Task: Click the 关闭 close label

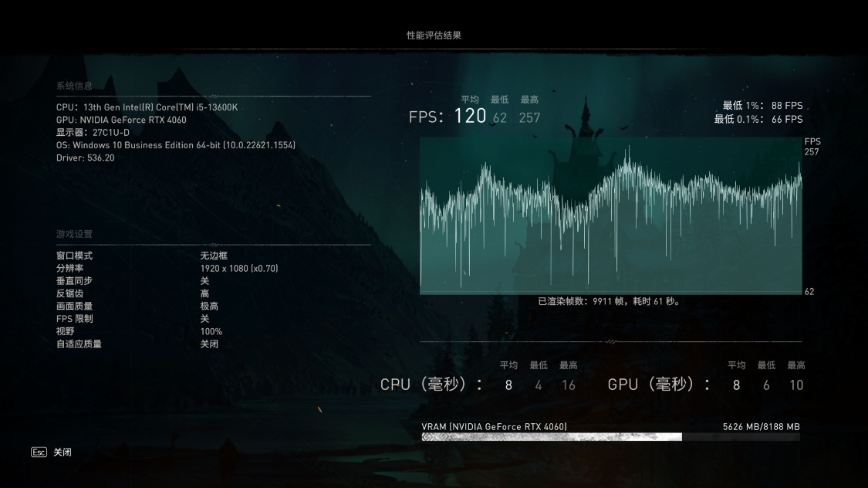Action: point(62,452)
